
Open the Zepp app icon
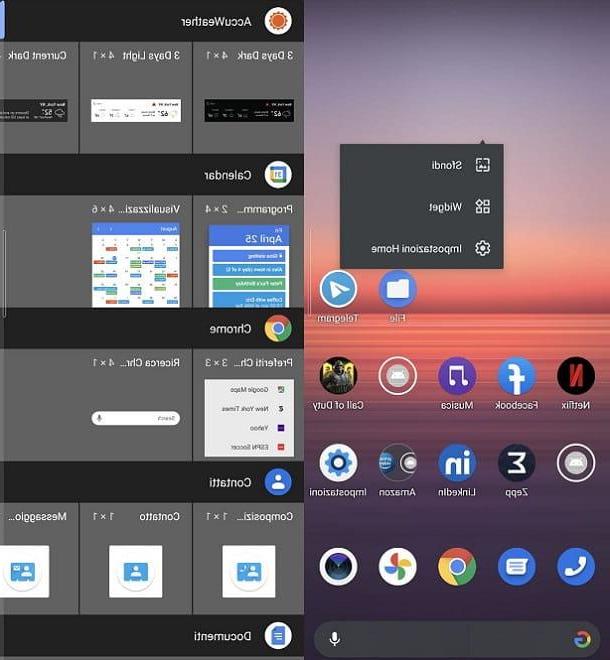click(517, 463)
